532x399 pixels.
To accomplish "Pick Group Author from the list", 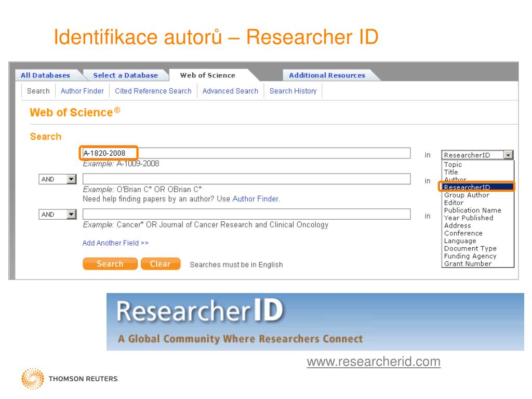I will [467, 195].
